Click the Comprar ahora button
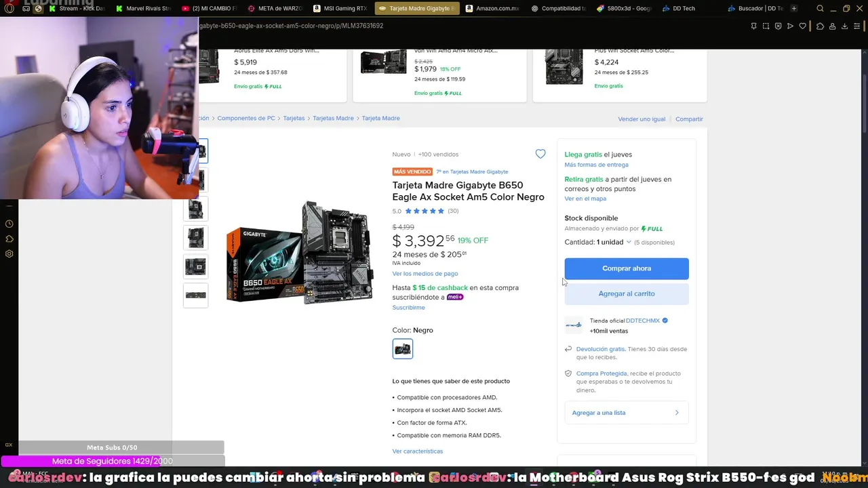This screenshot has width=868, height=488. coord(627,268)
